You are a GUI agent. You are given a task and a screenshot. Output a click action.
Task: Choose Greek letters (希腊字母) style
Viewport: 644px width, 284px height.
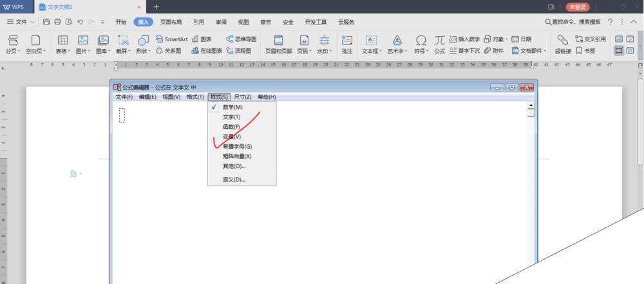click(x=242, y=146)
